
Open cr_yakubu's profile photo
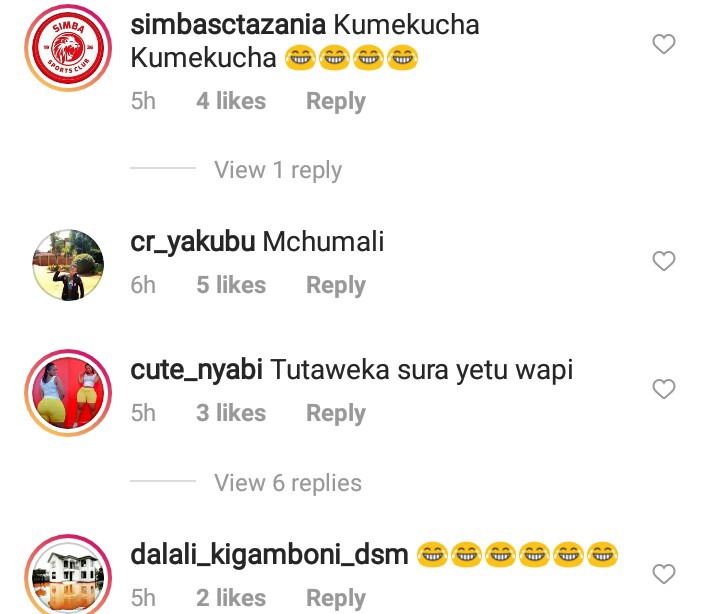coord(68,265)
